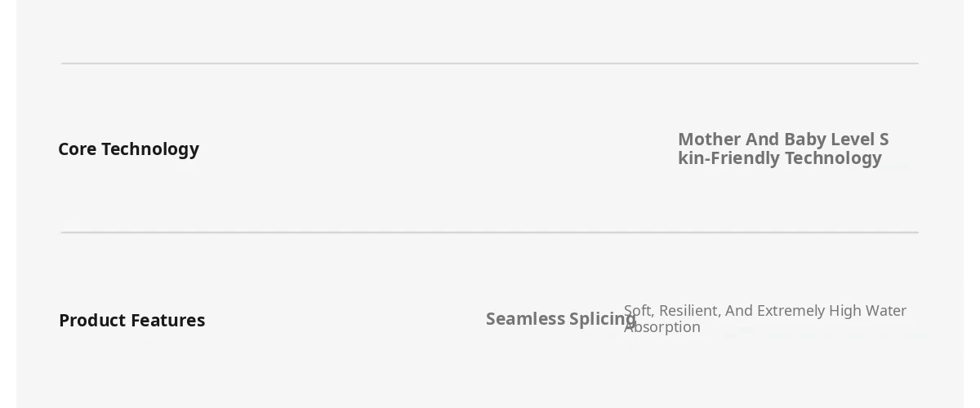The height and width of the screenshot is (408, 980).
Task: Click the Core Technology heading
Action: point(128,149)
